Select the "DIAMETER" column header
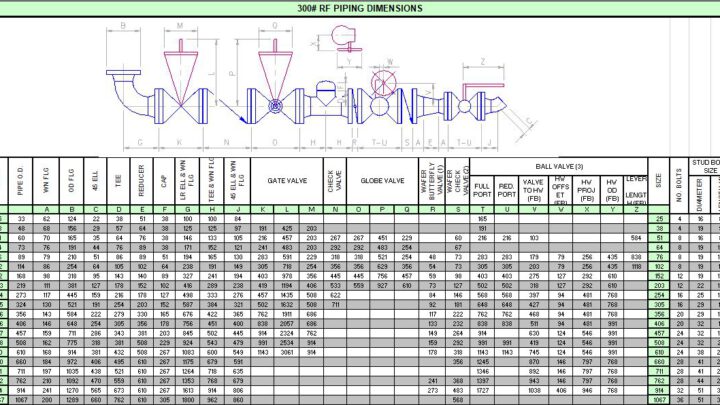720x405 pixels. tap(699, 195)
